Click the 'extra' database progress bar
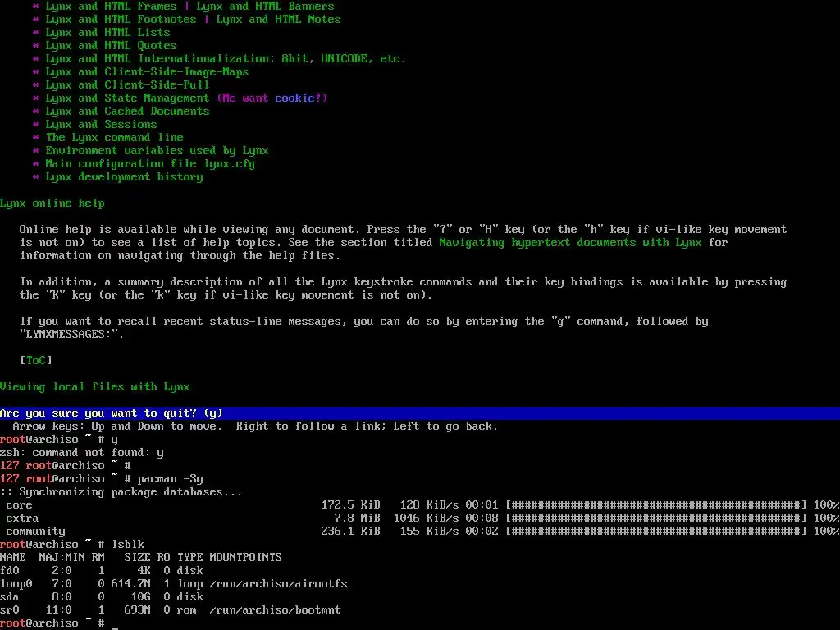Screen dimensions: 840x630 [656, 518]
